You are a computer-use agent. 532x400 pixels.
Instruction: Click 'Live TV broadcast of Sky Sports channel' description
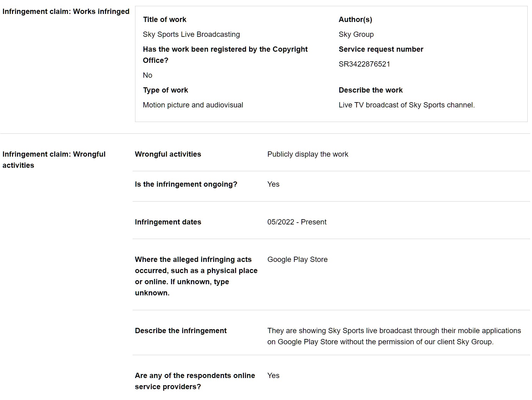tap(407, 105)
